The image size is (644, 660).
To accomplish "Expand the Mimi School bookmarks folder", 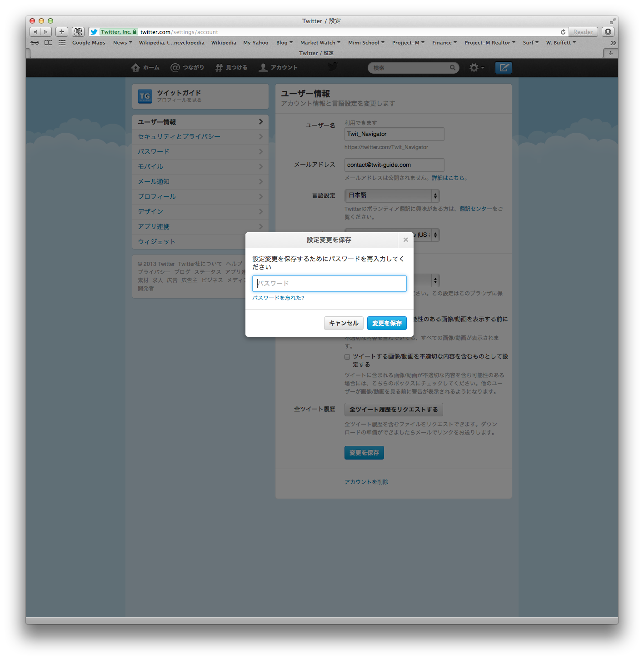I will 366,43.
